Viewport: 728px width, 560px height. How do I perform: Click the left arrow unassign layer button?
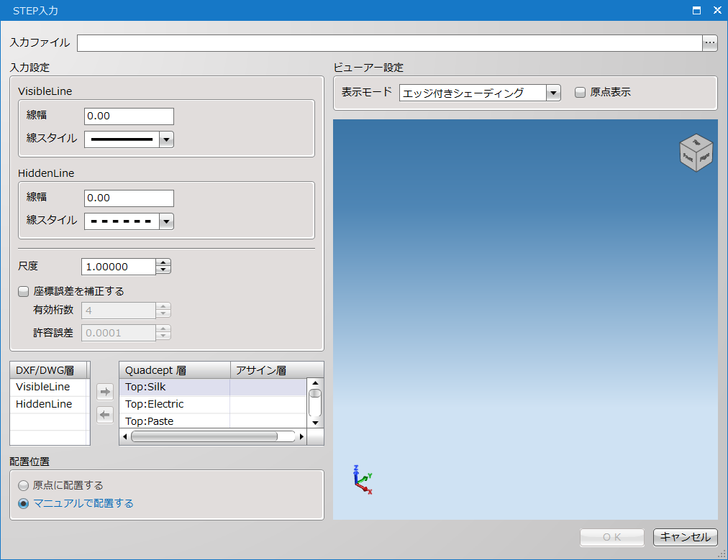(x=105, y=415)
